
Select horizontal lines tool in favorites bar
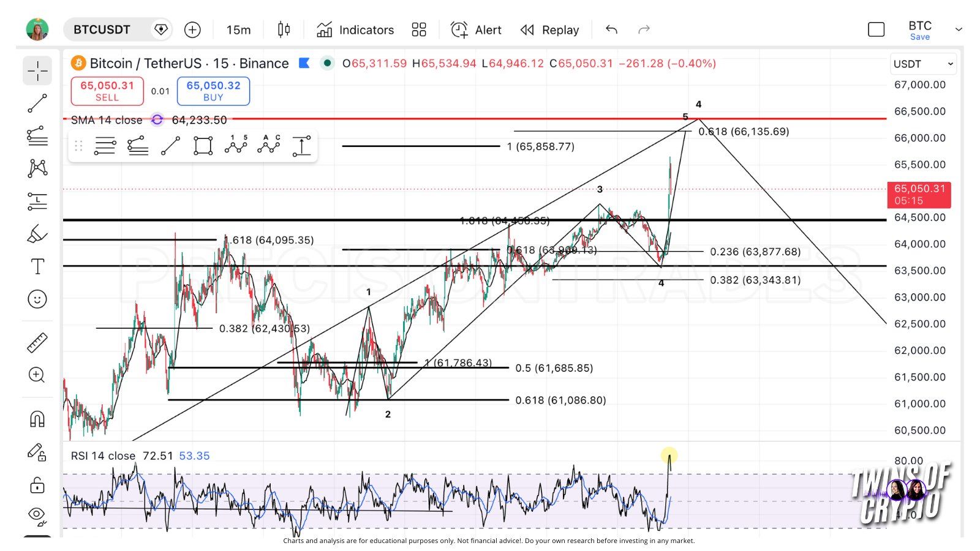click(x=105, y=146)
